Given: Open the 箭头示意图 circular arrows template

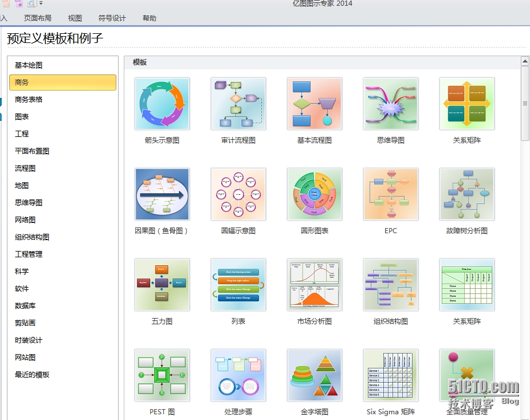Looking at the screenshot, I should [x=162, y=104].
